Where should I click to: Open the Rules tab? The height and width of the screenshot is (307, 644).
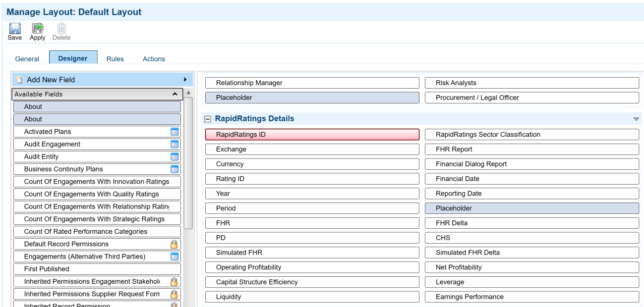[x=115, y=59]
